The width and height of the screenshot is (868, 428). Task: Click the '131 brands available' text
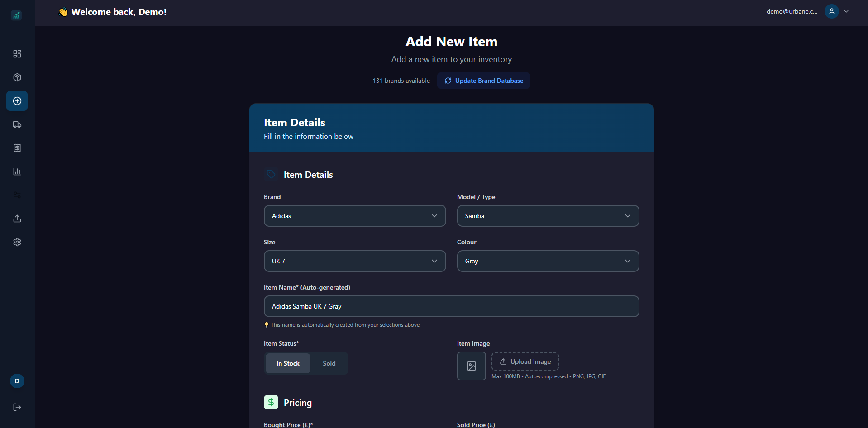(x=401, y=81)
